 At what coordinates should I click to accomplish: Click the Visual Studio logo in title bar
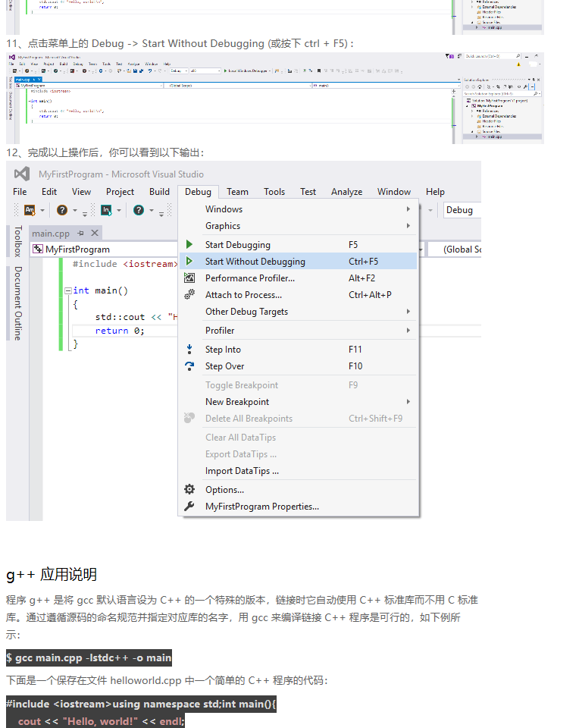[22, 174]
